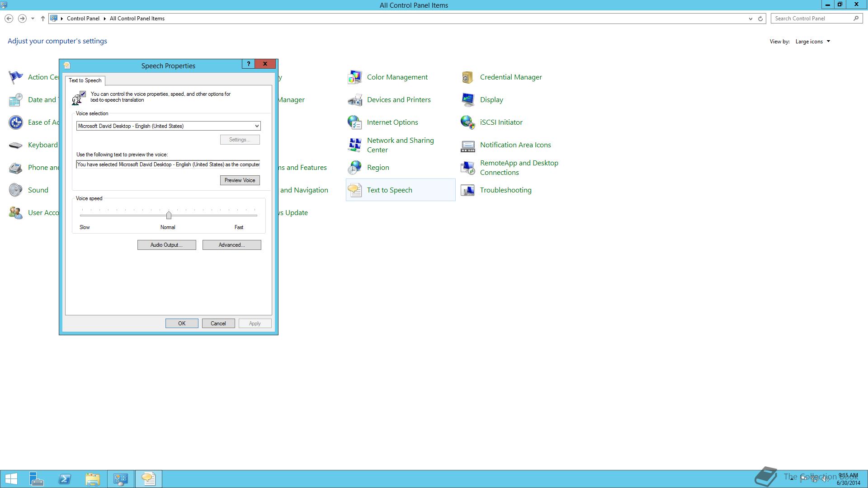
Task: Open the Color Management link
Action: tap(397, 77)
